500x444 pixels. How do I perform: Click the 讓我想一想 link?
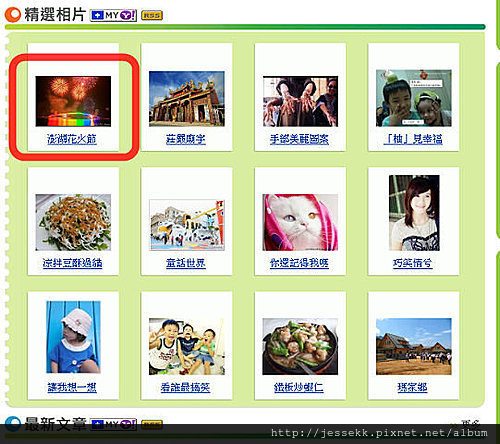[72, 387]
